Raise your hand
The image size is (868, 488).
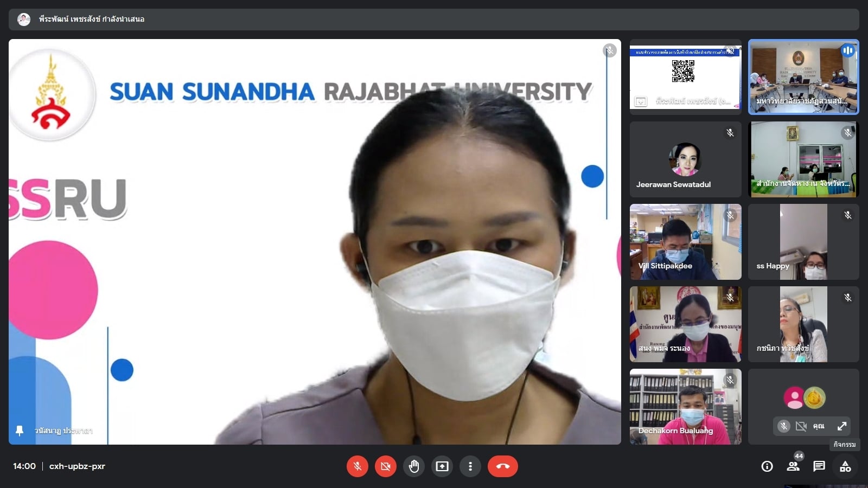coord(414,466)
